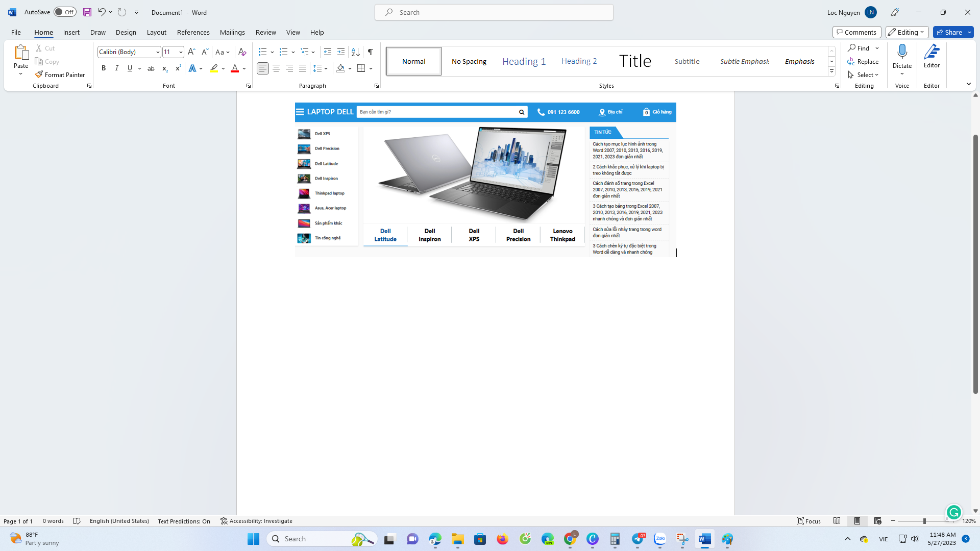Open Comments pane
This screenshot has width=980, height=551.
tap(857, 32)
